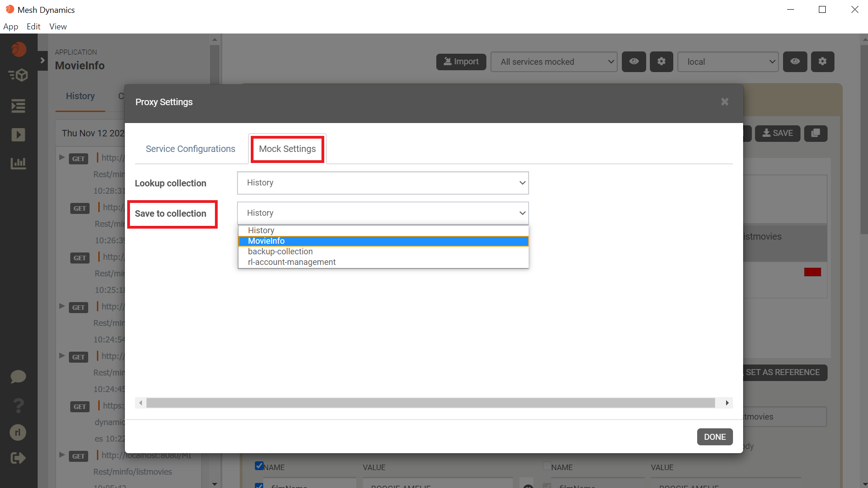Choose MovieInfo option in dropdown list
This screenshot has height=488, width=868.
click(383, 241)
